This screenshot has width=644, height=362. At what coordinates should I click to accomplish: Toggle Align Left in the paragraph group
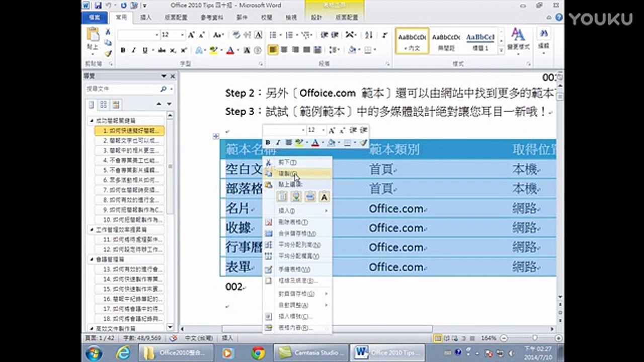pyautogui.click(x=273, y=50)
